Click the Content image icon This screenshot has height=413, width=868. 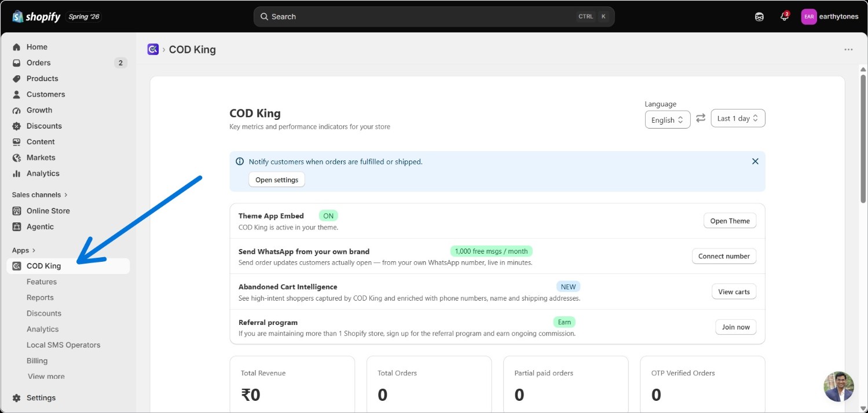16,141
